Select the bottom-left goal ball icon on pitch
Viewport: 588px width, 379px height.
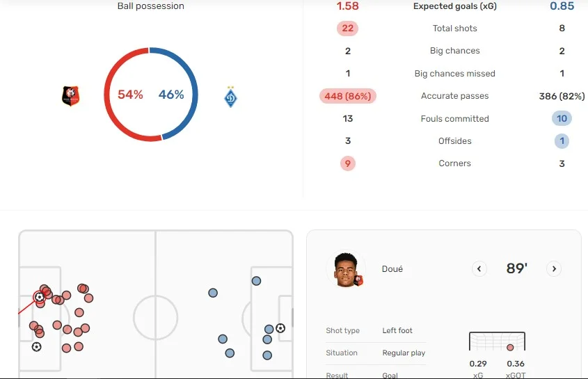[36, 346]
